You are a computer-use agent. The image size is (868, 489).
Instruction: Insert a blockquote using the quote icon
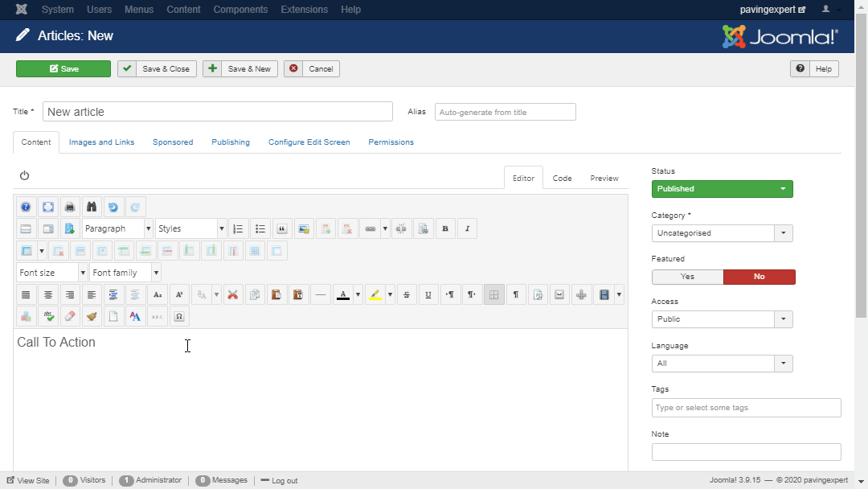point(281,228)
